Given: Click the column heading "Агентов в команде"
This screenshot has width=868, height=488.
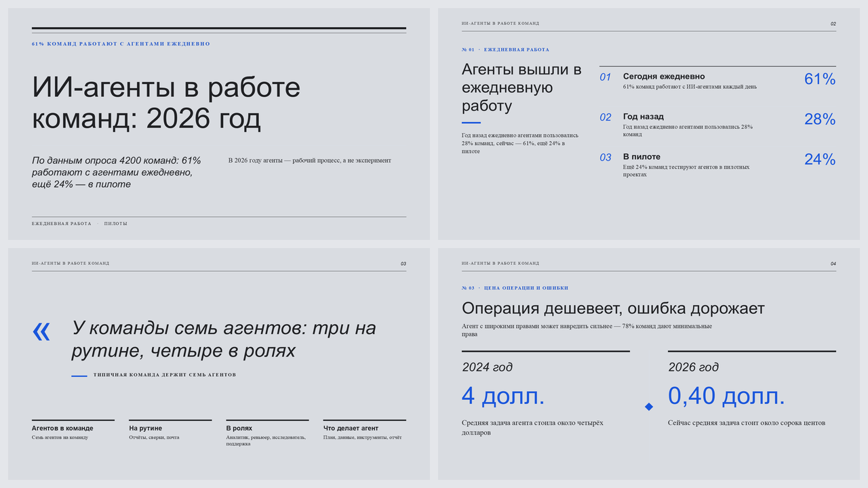Looking at the screenshot, I should click(x=62, y=428).
